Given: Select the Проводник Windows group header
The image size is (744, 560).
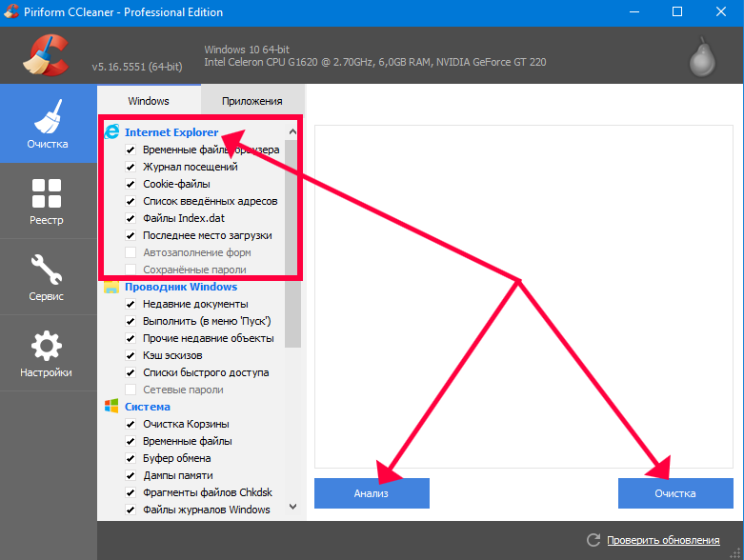Looking at the screenshot, I should click(180, 287).
